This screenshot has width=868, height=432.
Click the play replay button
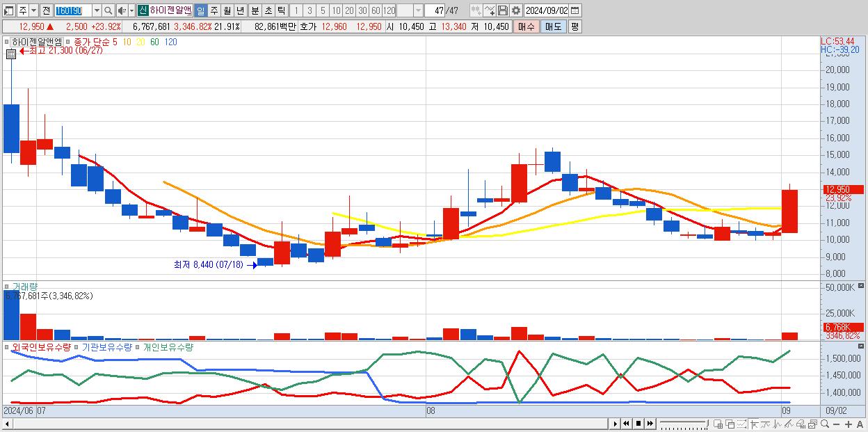pyautogui.click(x=616, y=424)
